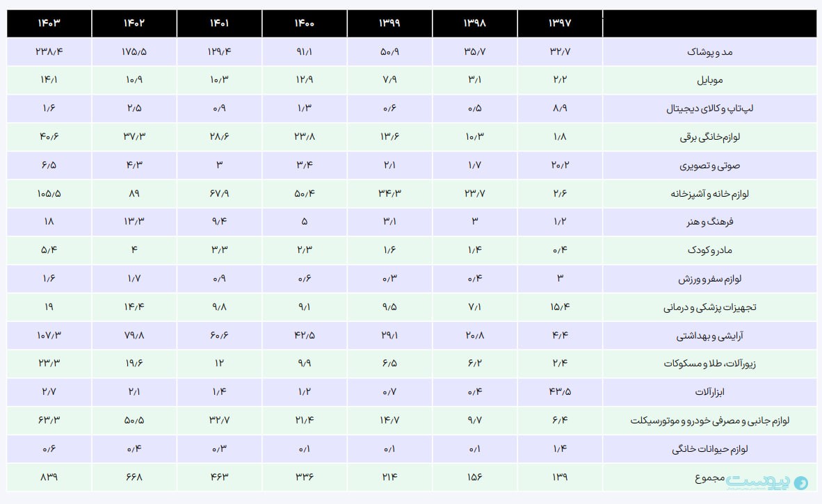The image size is (822, 504).
Task: Click the ۸۳۹ total cell for ۱۴۰۳
Action: (x=49, y=478)
